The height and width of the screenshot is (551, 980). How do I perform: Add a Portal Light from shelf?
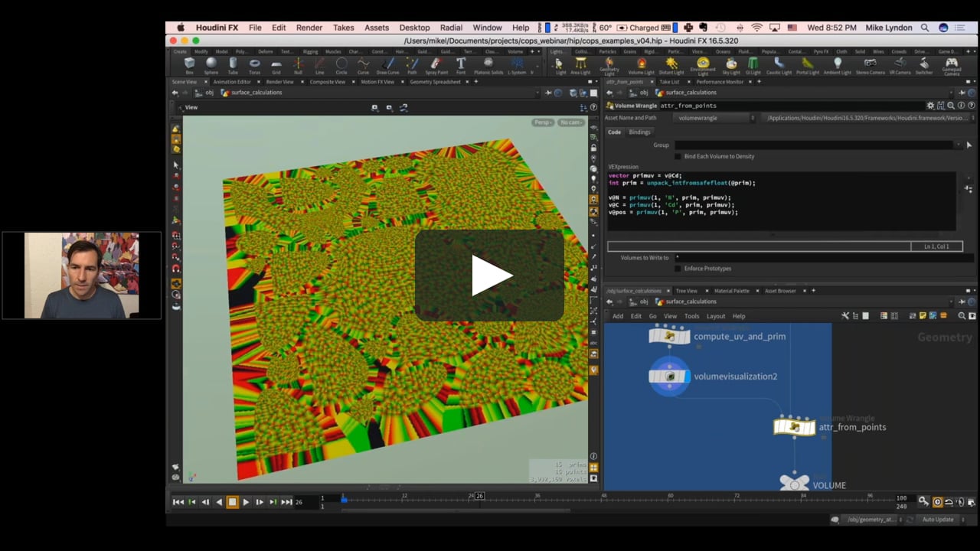pyautogui.click(x=808, y=66)
